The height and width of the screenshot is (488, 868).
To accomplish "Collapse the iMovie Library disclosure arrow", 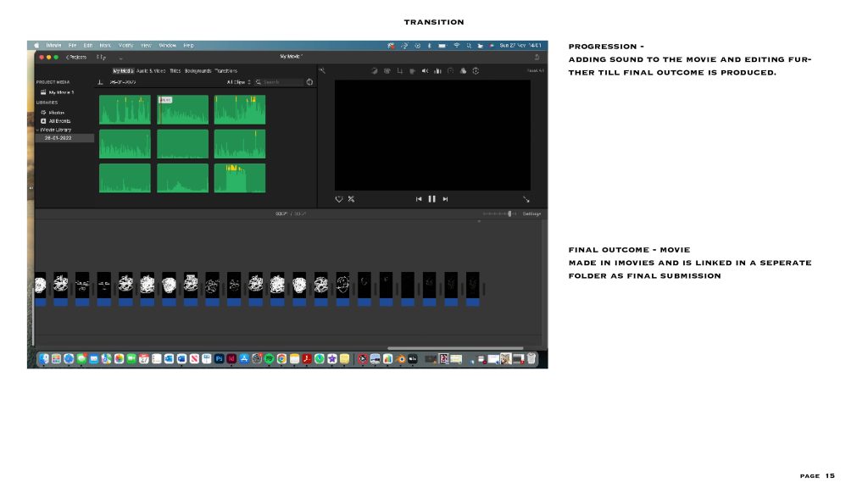I will point(37,130).
